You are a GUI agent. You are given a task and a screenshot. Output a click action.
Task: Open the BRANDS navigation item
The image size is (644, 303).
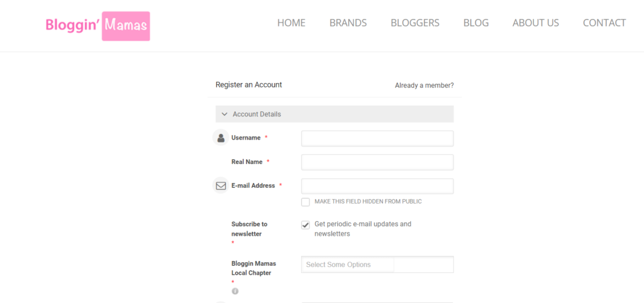[x=348, y=23]
